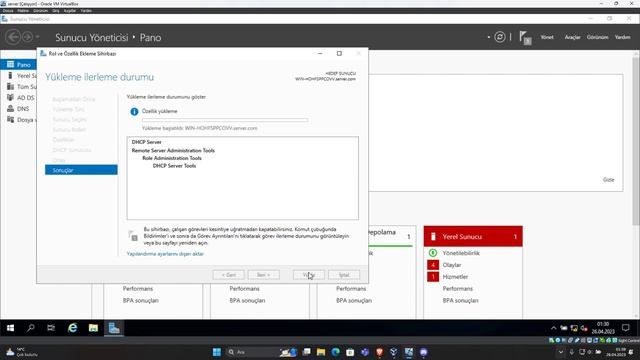The image size is (640, 360).
Task: Open the Yerel Sunucu red tile header
Action: click(x=473, y=236)
